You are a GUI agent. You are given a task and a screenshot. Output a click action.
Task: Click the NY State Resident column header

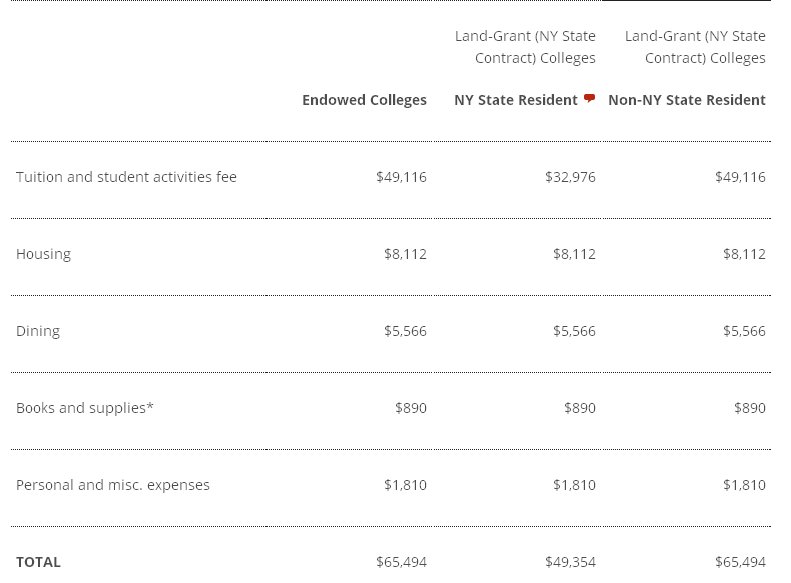(x=516, y=100)
